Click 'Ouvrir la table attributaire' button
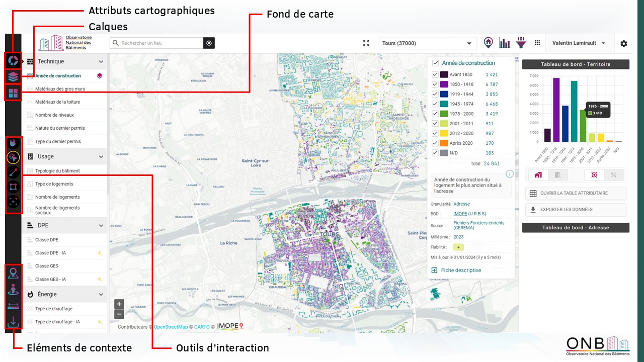The width and height of the screenshot is (644, 362). pos(575,193)
